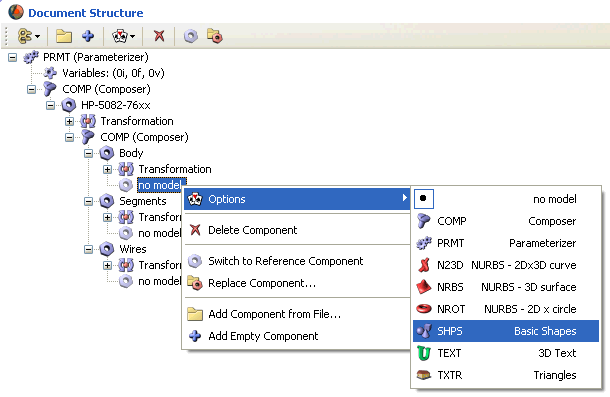This screenshot has width=610, height=397.
Task: Select 'no model' under Segments
Action: (160, 233)
